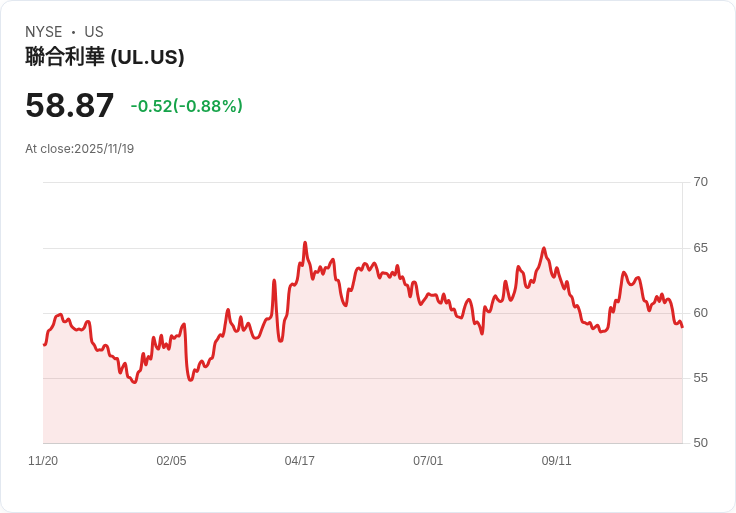This screenshot has width=736, height=513.
Task: Click the At close:2025/11/19 date text
Action: click(80, 149)
